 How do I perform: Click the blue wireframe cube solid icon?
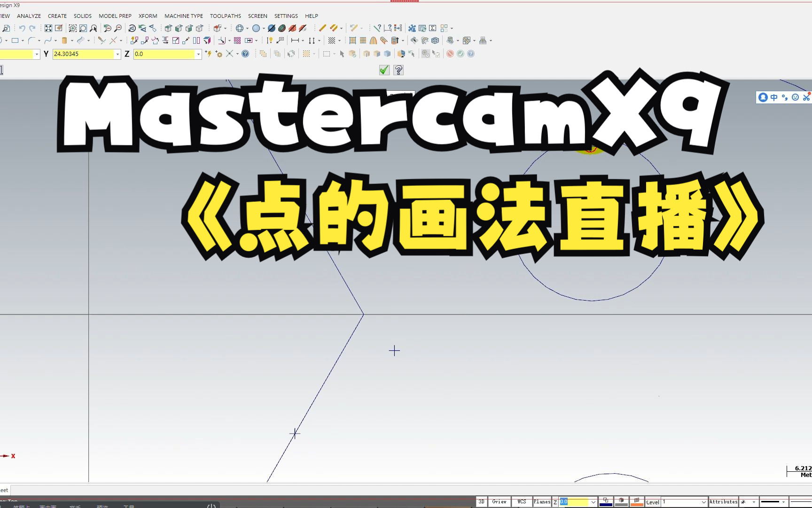pos(435,40)
